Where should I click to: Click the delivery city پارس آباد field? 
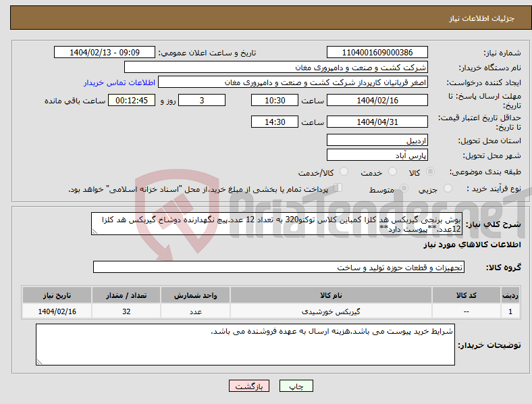pyautogui.click(x=377, y=155)
